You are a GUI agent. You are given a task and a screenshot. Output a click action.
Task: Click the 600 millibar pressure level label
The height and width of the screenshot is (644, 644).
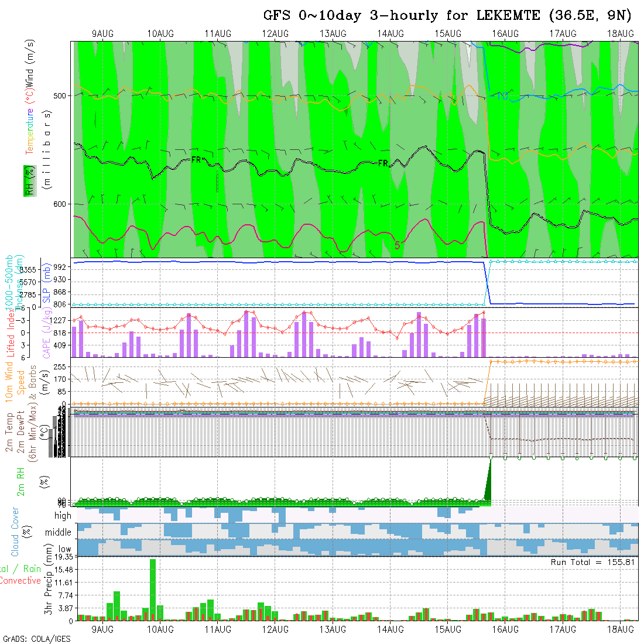[x=60, y=204]
